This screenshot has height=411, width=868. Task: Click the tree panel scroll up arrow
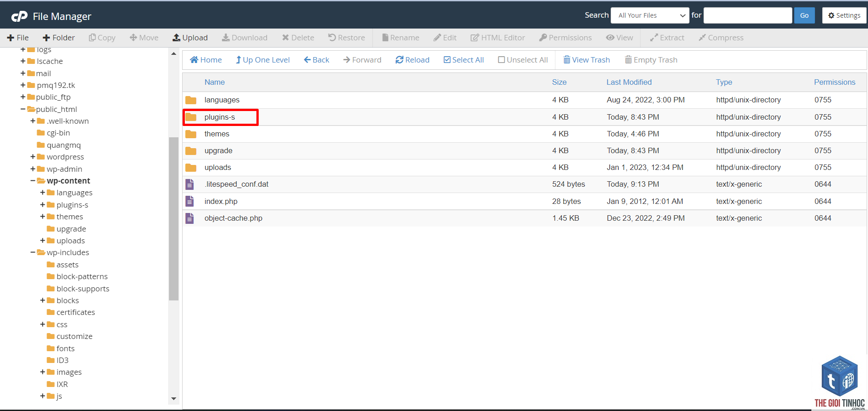[x=174, y=53]
